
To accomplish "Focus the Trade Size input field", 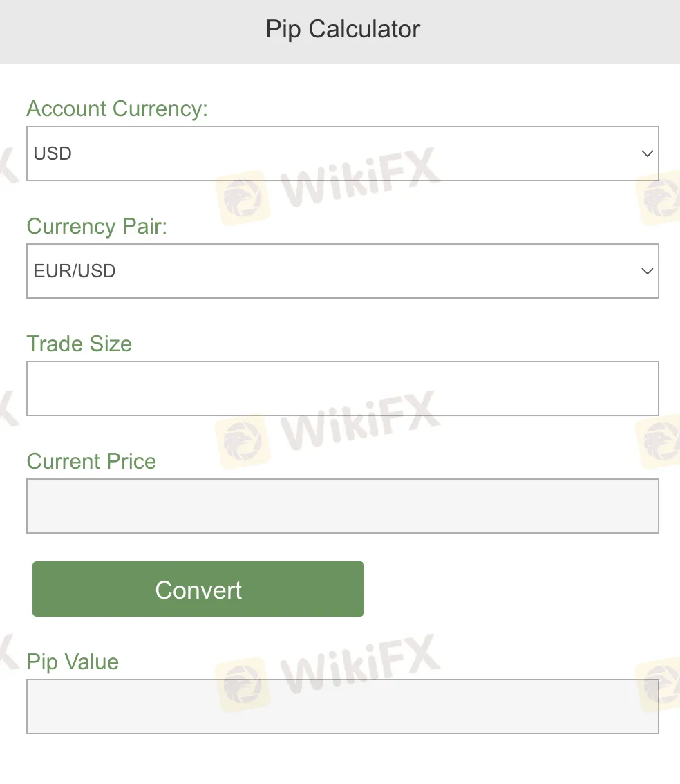I will point(342,389).
